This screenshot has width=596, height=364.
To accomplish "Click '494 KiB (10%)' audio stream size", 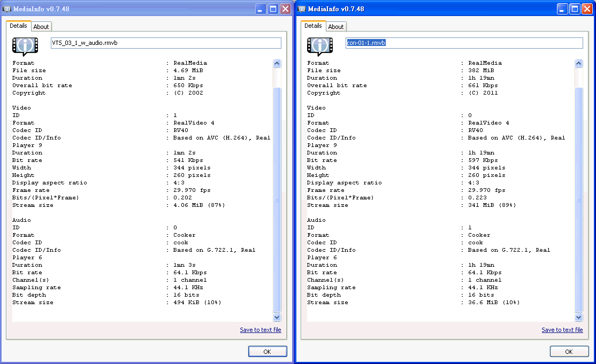I will coord(197,303).
